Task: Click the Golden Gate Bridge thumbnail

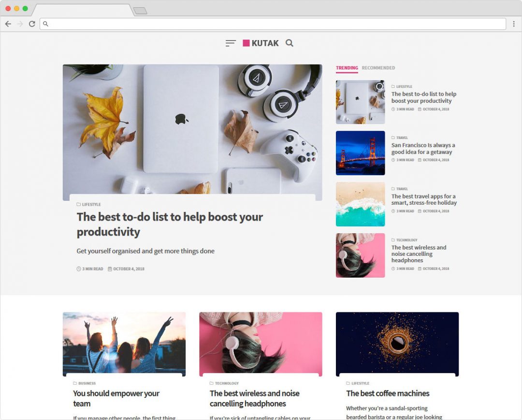Action: (x=360, y=153)
